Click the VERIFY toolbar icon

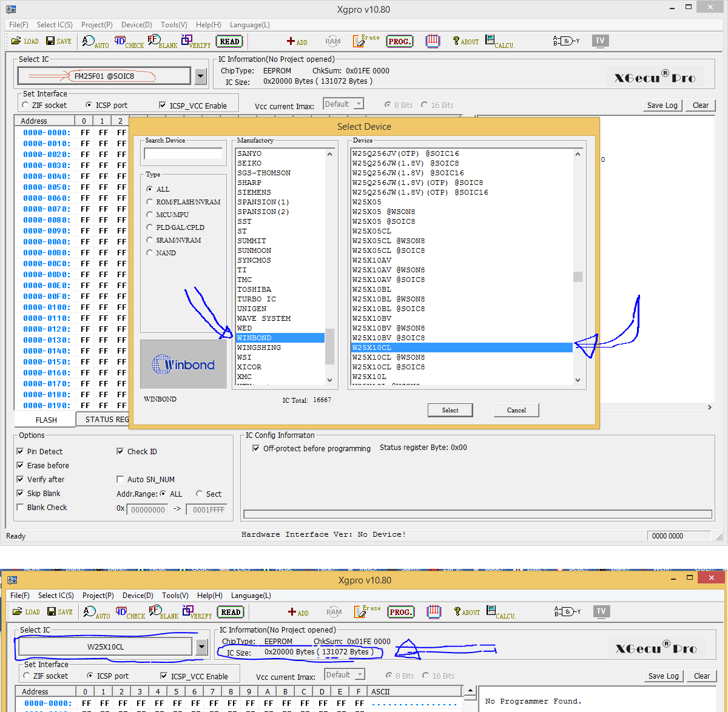coord(195,41)
